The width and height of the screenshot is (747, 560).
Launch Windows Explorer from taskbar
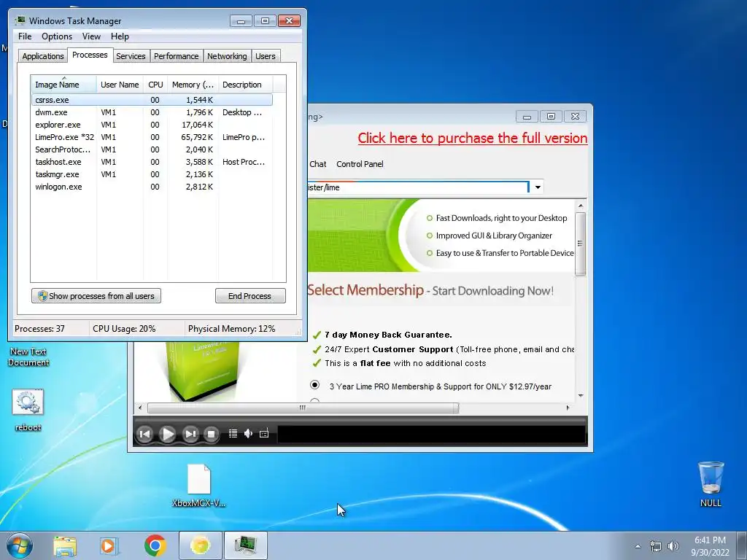[x=65, y=545]
